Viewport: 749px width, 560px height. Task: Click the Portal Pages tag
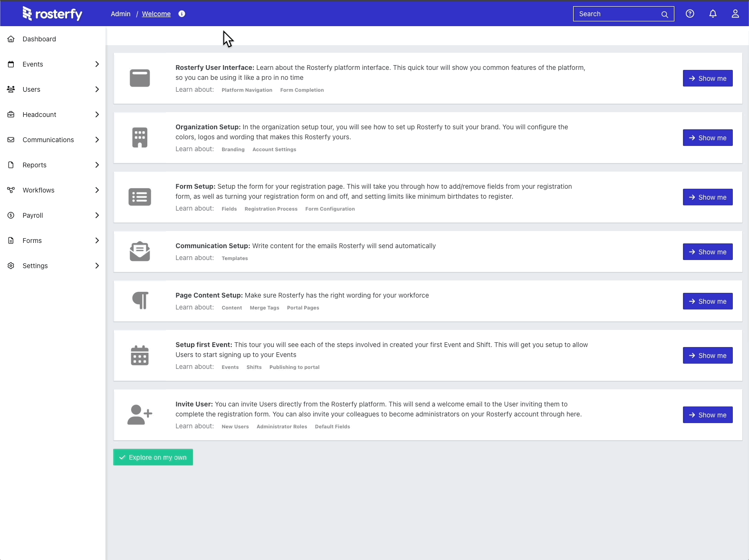pos(303,308)
